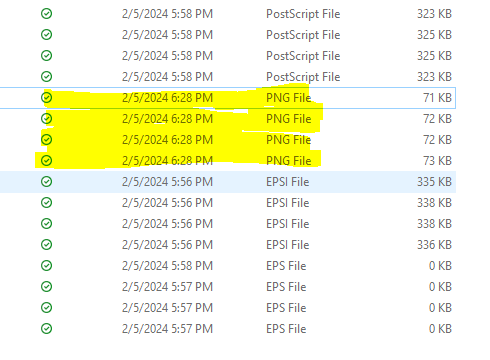Click the 71 KB size value
This screenshot has height=360, width=490.
click(x=437, y=98)
